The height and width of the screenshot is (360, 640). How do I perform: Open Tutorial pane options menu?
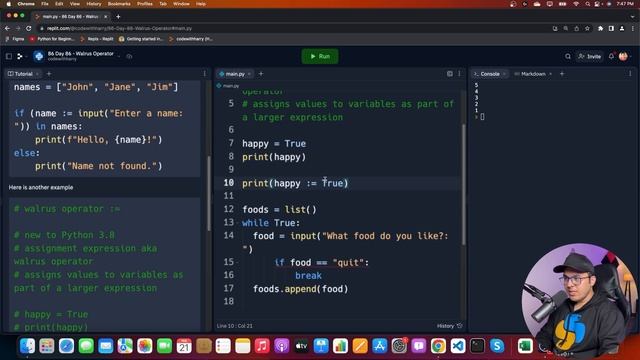[x=204, y=74]
